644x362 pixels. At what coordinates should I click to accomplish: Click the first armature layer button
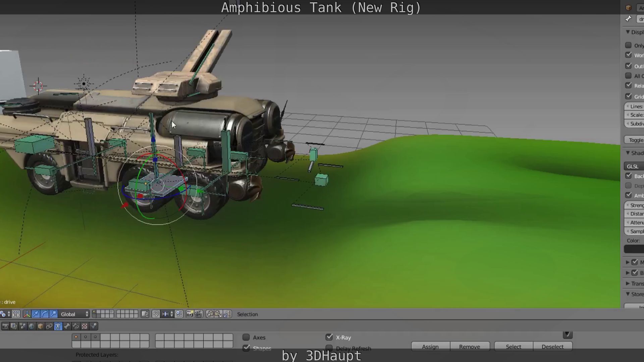click(x=76, y=337)
